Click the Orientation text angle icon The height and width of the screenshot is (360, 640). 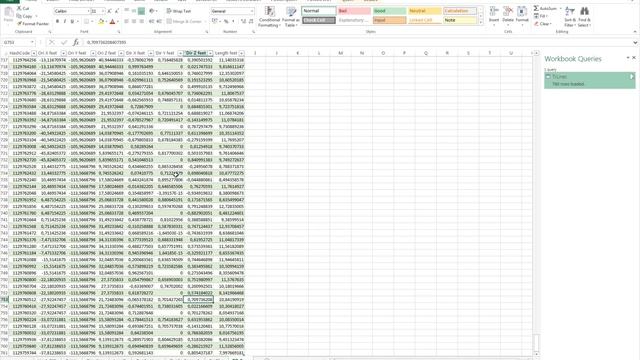click(152, 11)
